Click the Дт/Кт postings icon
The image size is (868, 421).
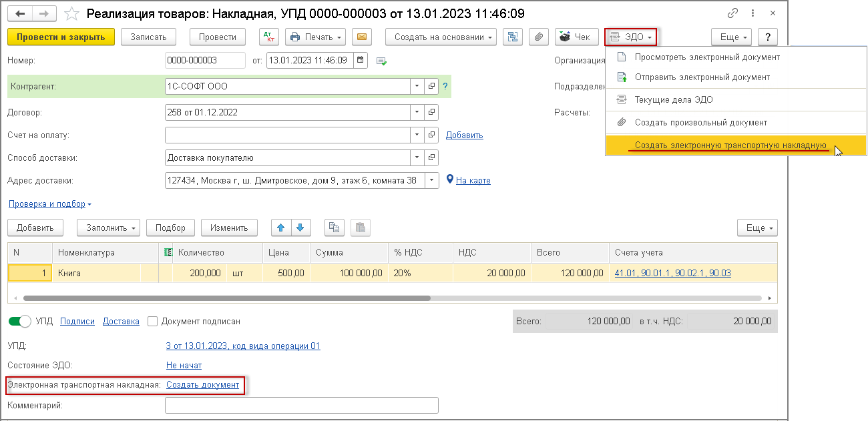click(x=269, y=37)
